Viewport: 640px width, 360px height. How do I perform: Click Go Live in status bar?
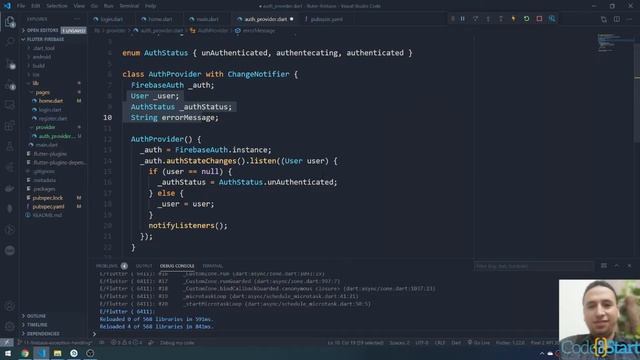[x=478, y=343]
